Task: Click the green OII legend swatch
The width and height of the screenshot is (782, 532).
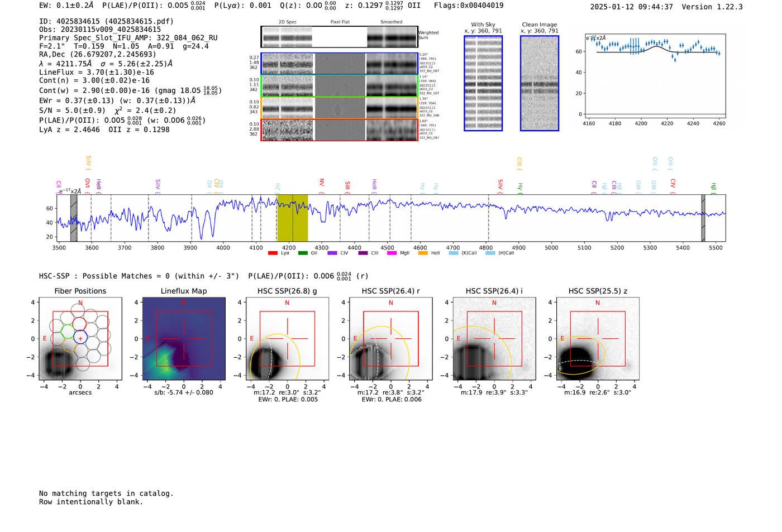Action: pyautogui.click(x=303, y=253)
